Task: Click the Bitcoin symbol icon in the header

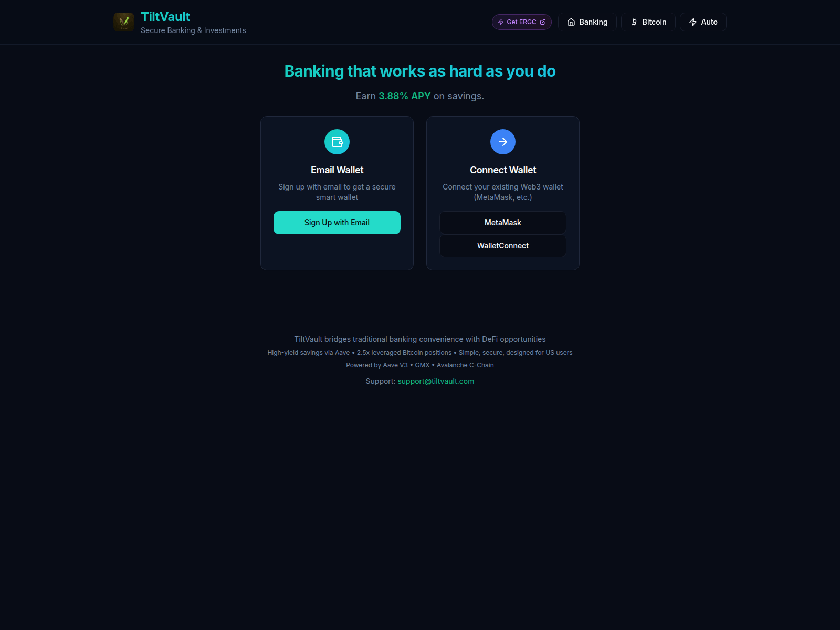Action: pos(634,22)
